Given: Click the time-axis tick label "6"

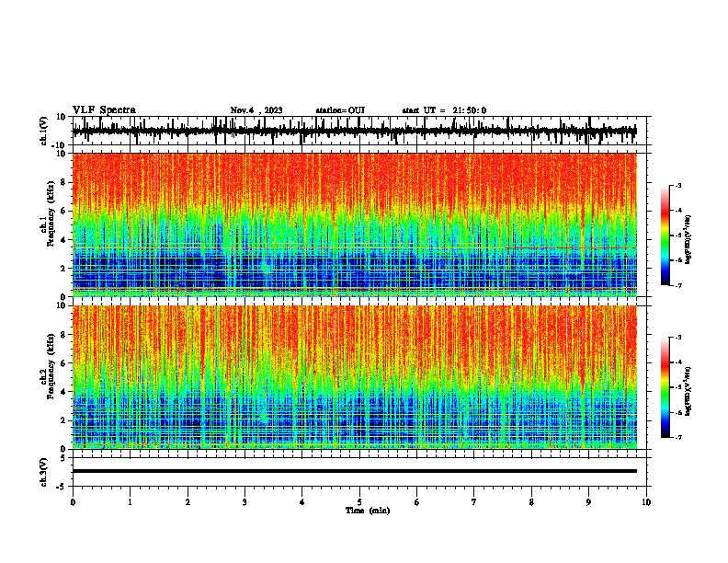Looking at the screenshot, I should (416, 502).
